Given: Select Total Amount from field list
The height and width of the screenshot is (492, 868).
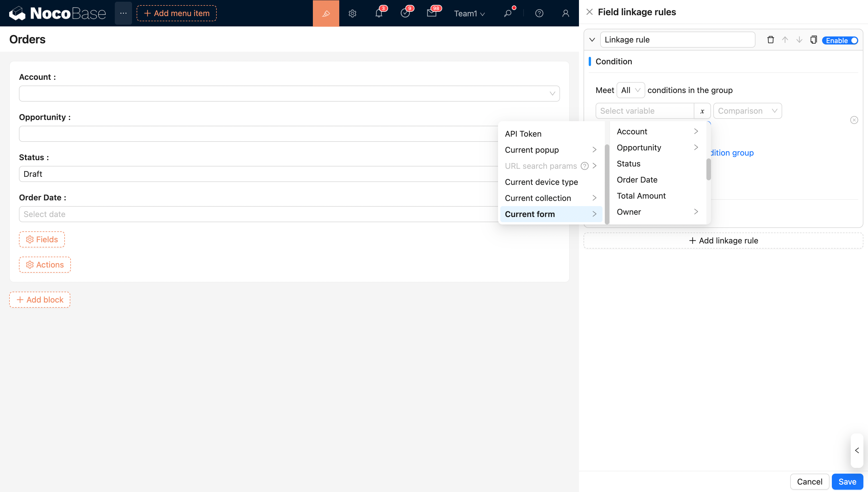Looking at the screenshot, I should pos(641,196).
